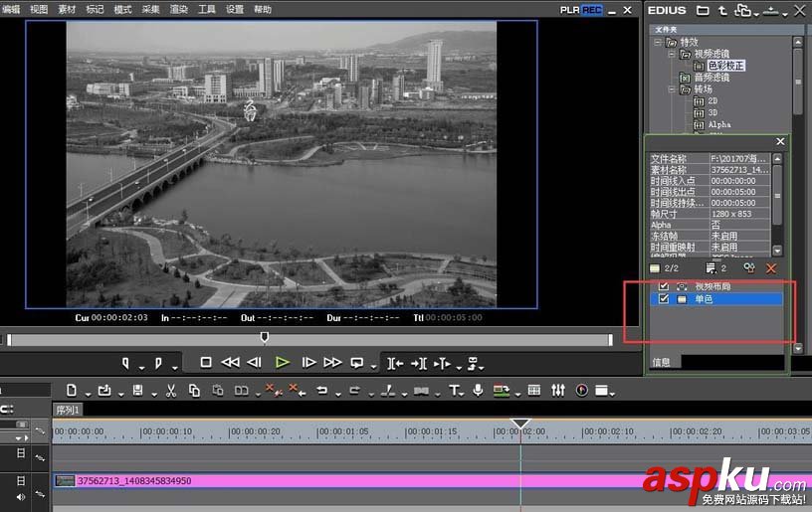Uncheck the 视频布局 effect checkbox

coord(664,285)
